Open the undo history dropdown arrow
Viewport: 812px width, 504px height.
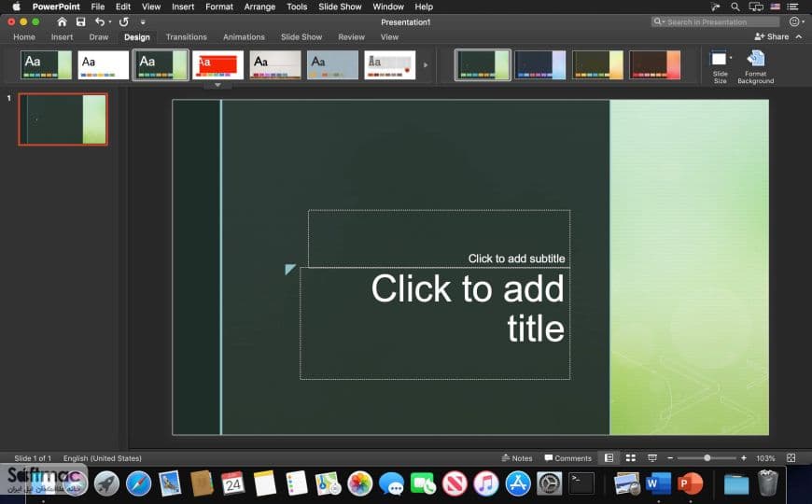[110, 21]
